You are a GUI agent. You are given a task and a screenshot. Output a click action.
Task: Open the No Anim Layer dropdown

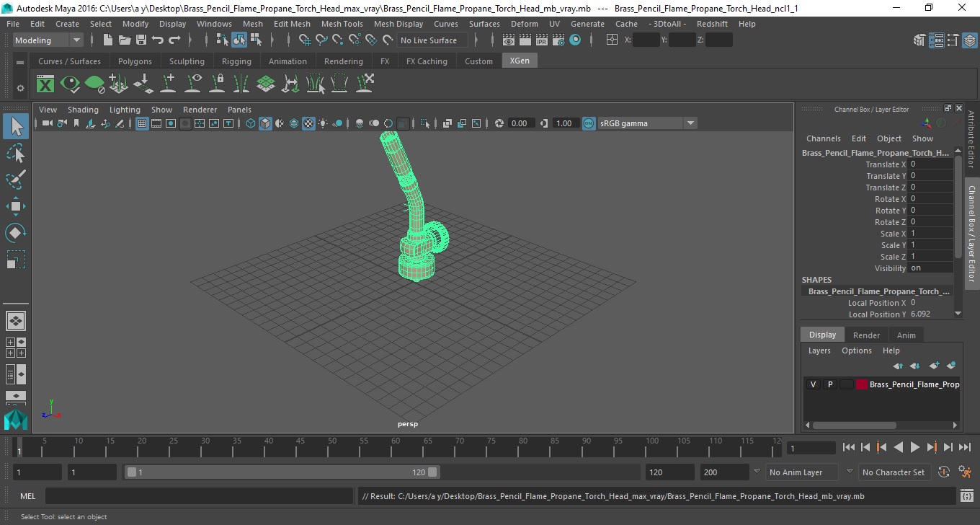[801, 472]
